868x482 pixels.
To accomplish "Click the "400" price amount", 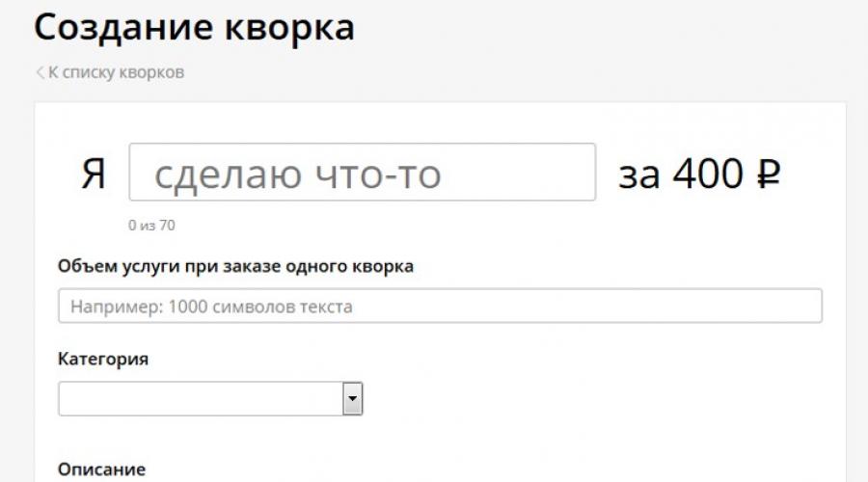I will coord(708,174).
